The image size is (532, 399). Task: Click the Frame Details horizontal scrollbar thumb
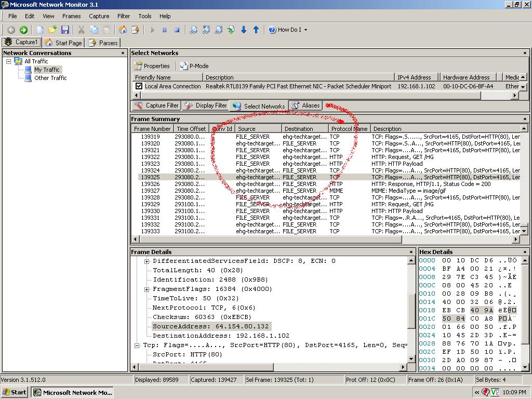click(206, 367)
